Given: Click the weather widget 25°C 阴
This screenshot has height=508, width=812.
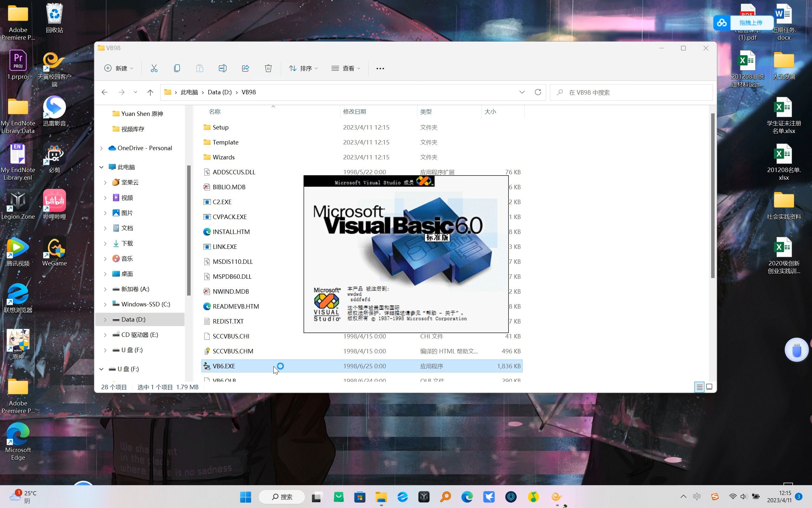Looking at the screenshot, I should point(23,497).
